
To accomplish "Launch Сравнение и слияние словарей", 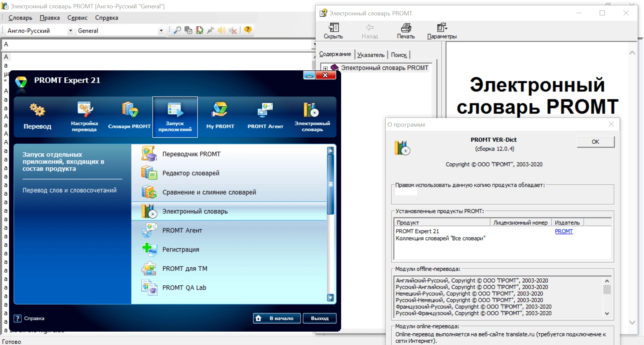I will coord(229,192).
